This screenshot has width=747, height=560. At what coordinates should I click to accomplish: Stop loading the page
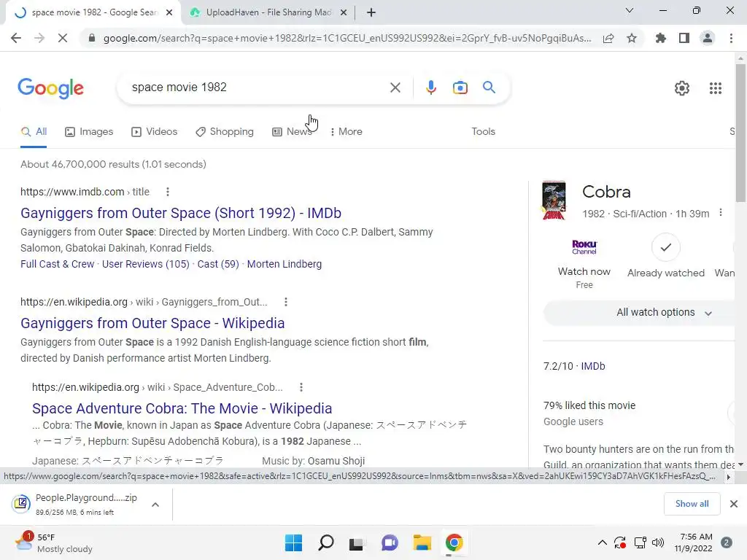(x=63, y=38)
